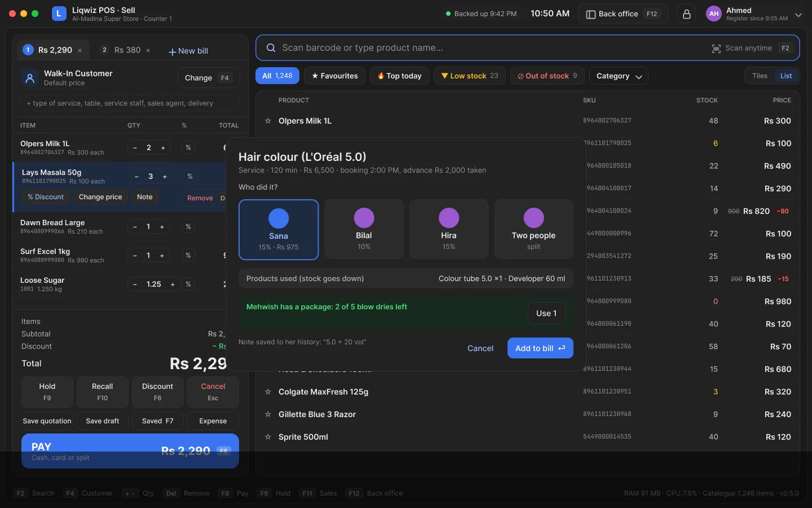The width and height of the screenshot is (812, 508).
Task: Star Colgate MaxFresh 125g as favourite
Action: (268, 392)
